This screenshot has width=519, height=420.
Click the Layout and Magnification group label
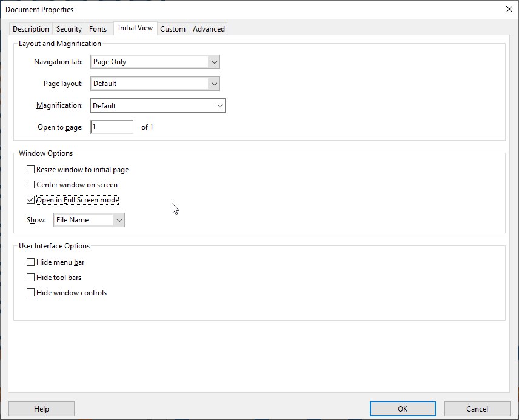pyautogui.click(x=60, y=44)
